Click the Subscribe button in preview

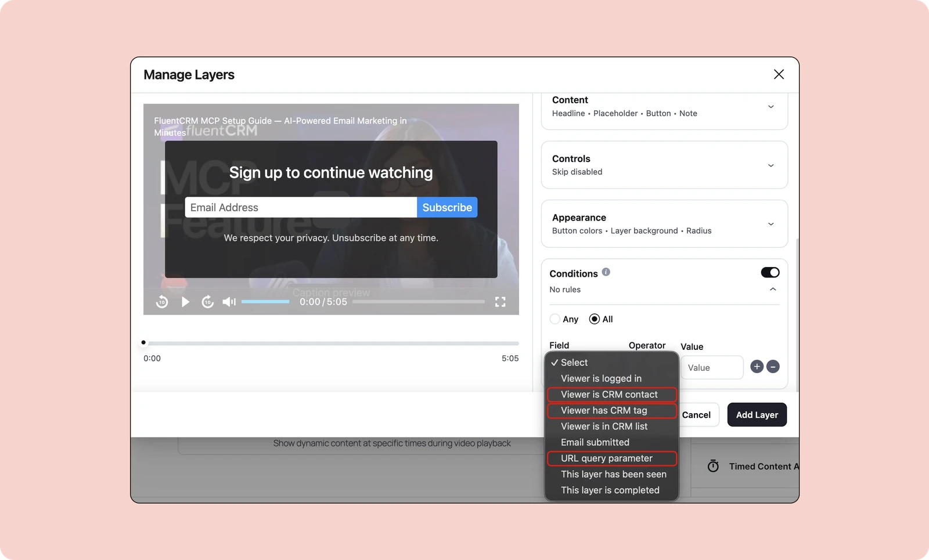[447, 207]
